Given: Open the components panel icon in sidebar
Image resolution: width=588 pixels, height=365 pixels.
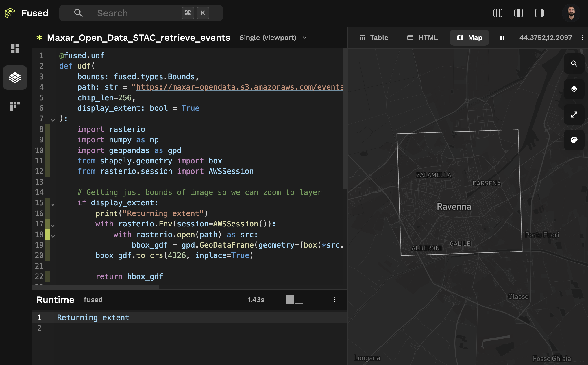Looking at the screenshot, I should (x=15, y=106).
